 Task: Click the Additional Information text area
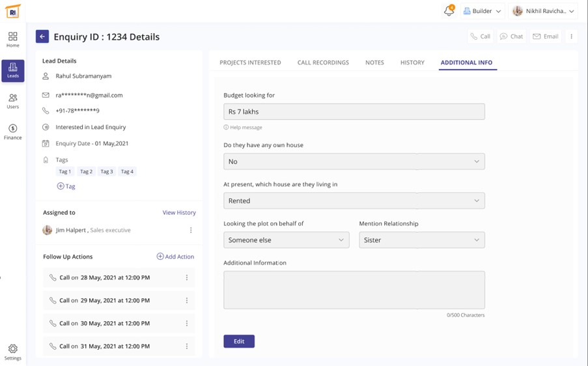point(354,290)
